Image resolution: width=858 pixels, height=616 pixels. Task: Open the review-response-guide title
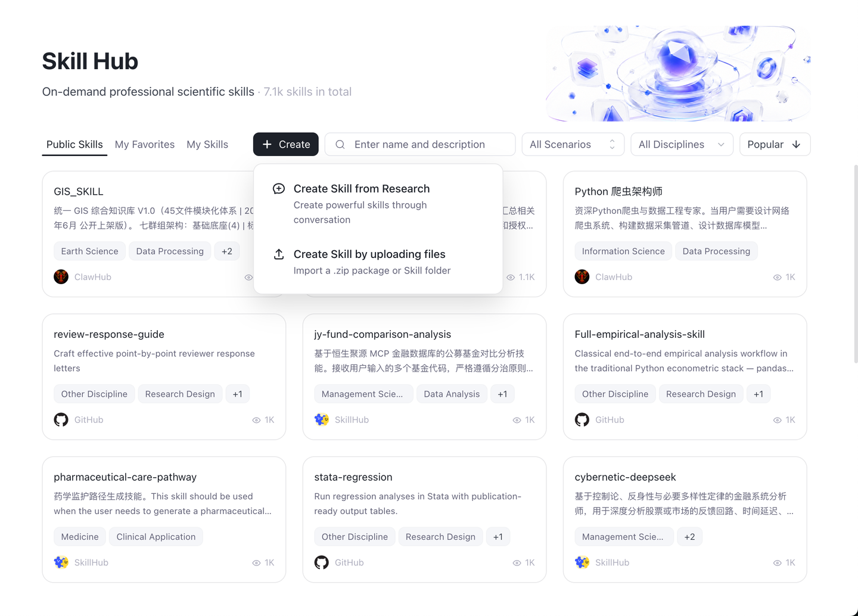(x=109, y=334)
